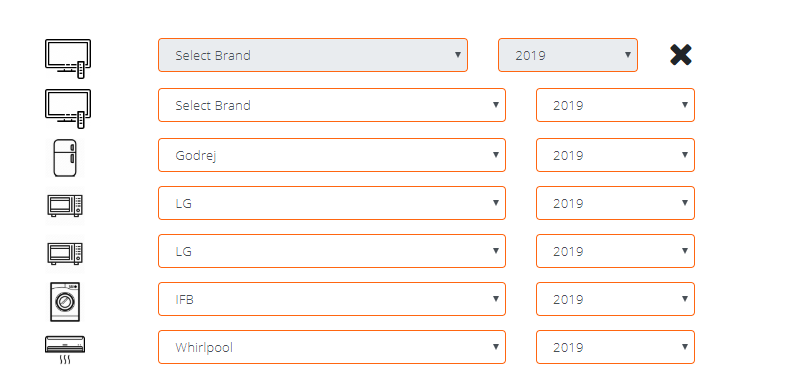Click the washing machine icon

[65, 301]
